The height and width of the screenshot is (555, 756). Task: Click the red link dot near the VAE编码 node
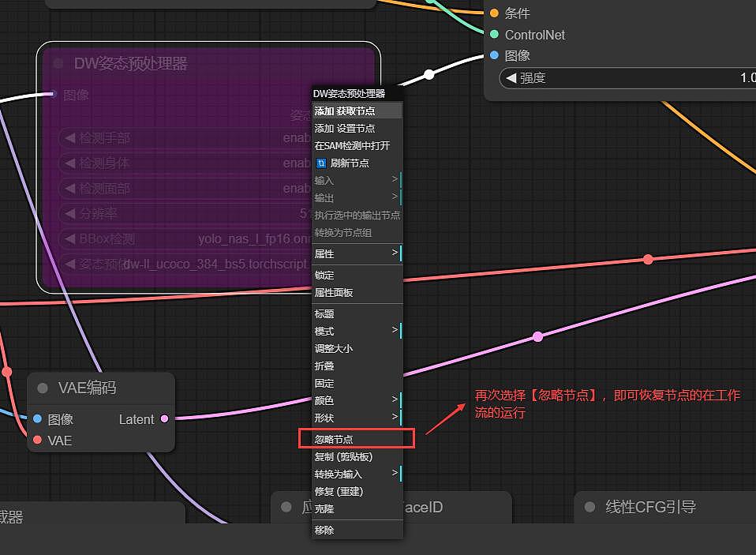coord(7,372)
